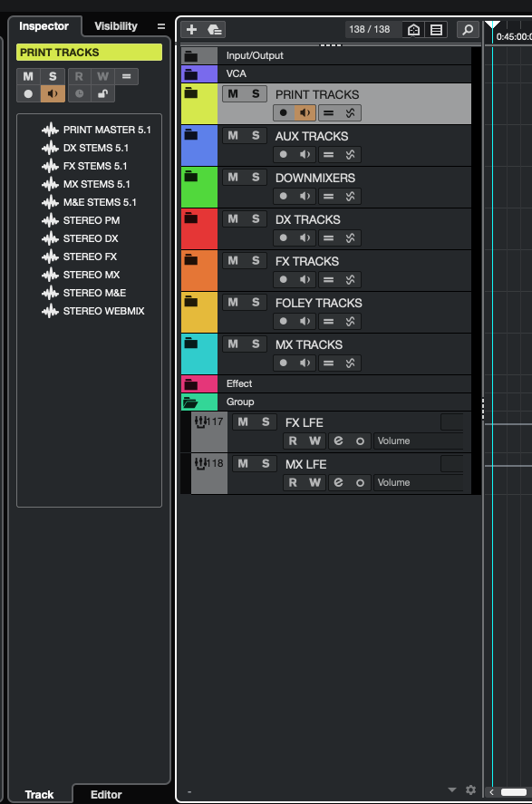532x804 pixels.
Task: Switch to the Visibility tab
Action: point(116,26)
